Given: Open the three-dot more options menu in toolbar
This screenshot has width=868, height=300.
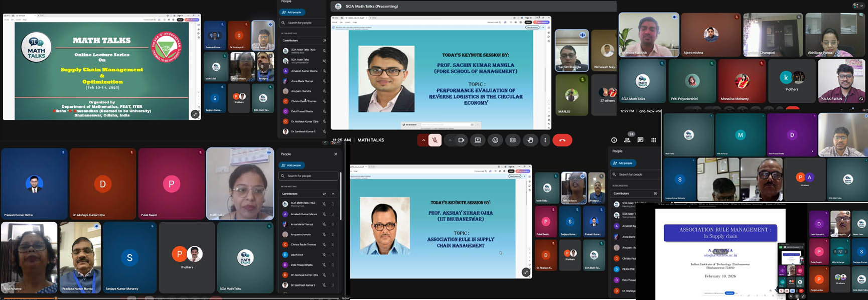Looking at the screenshot, I should pyautogui.click(x=545, y=140).
